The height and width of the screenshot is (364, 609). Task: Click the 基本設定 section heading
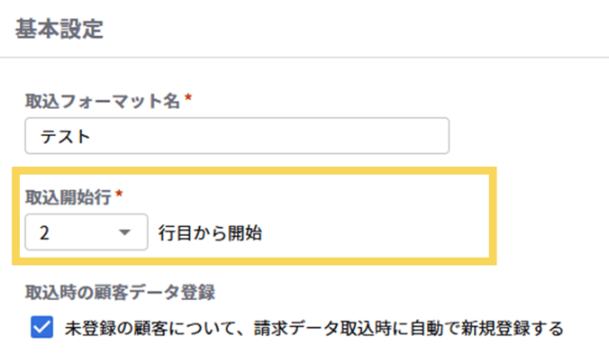point(59,29)
